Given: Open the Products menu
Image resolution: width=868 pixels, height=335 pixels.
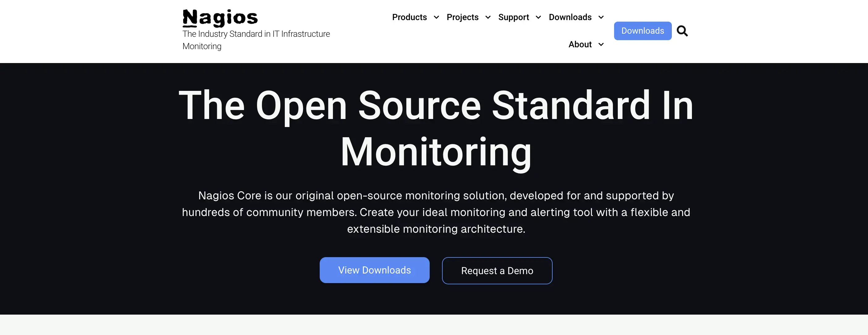Looking at the screenshot, I should tap(409, 17).
